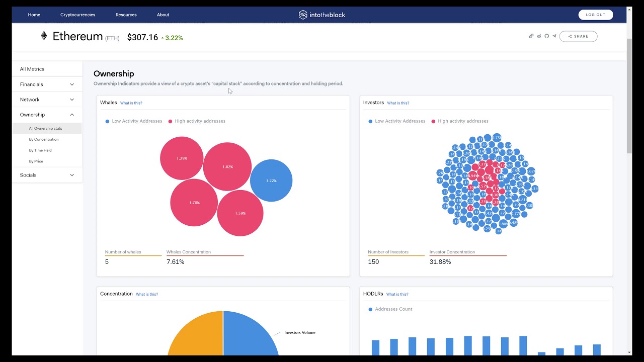The height and width of the screenshot is (362, 644).
Task: Select All Ownership stats
Action: pyautogui.click(x=47, y=128)
